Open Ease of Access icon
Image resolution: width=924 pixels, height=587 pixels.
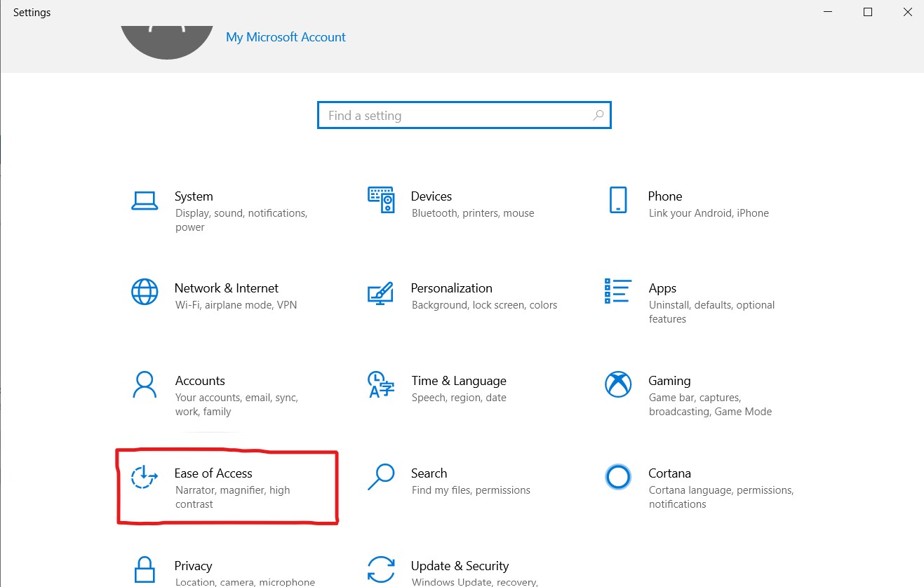tap(145, 477)
